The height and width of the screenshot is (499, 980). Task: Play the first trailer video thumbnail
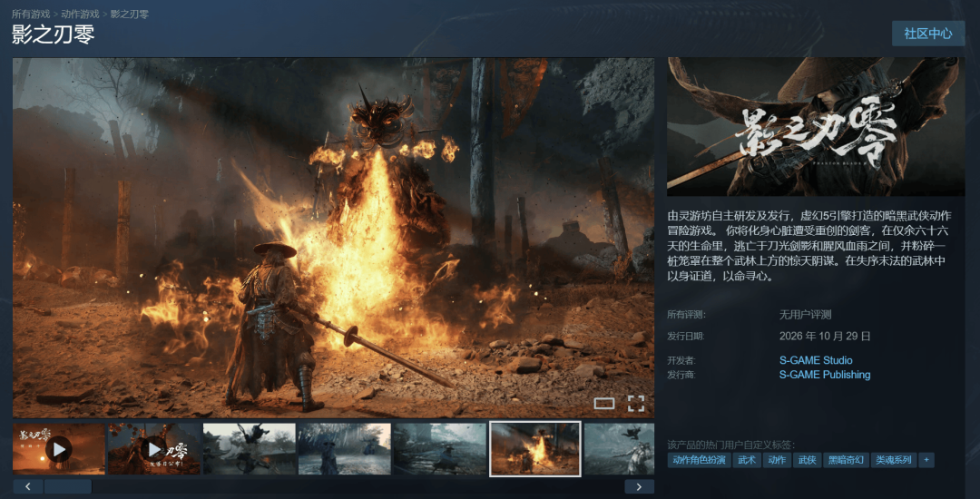59,449
